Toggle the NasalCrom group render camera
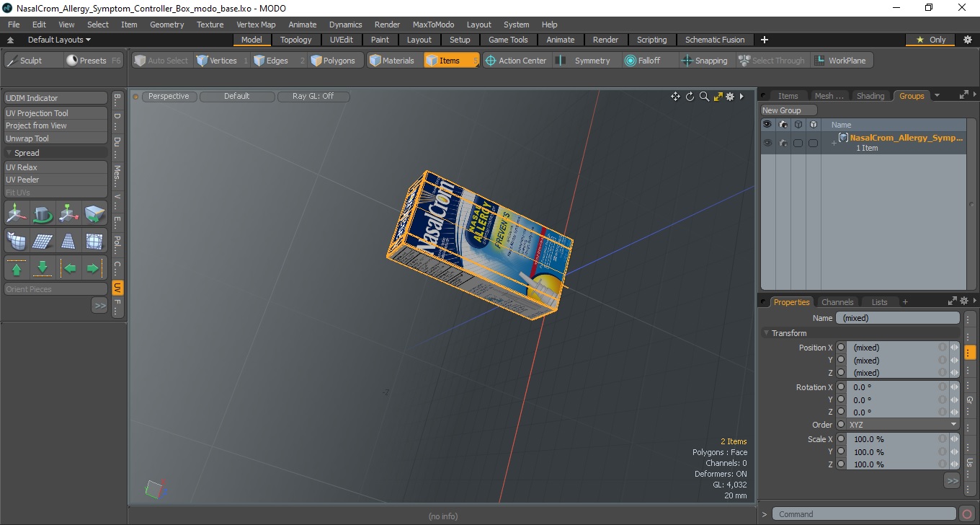Screen dimensions: 980x525 tap(783, 143)
